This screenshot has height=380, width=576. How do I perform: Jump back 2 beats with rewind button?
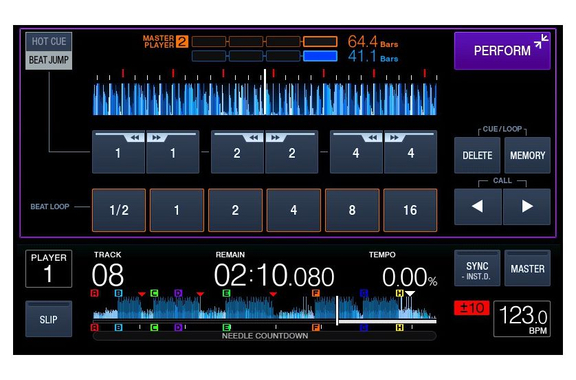[237, 152]
